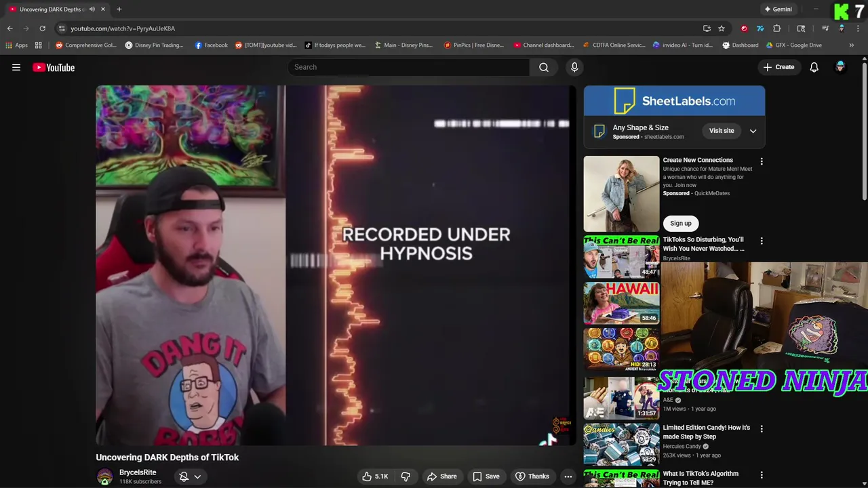
Task: Open Chrome three-dot menu
Action: click(x=858, y=28)
